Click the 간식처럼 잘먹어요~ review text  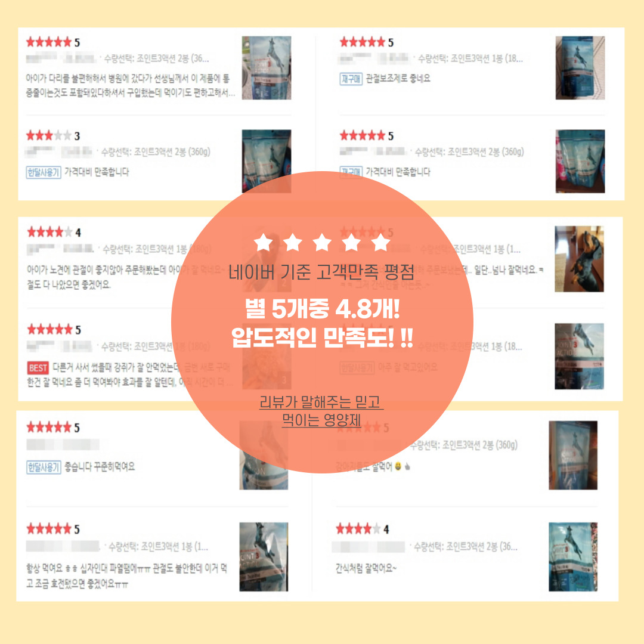point(366,568)
